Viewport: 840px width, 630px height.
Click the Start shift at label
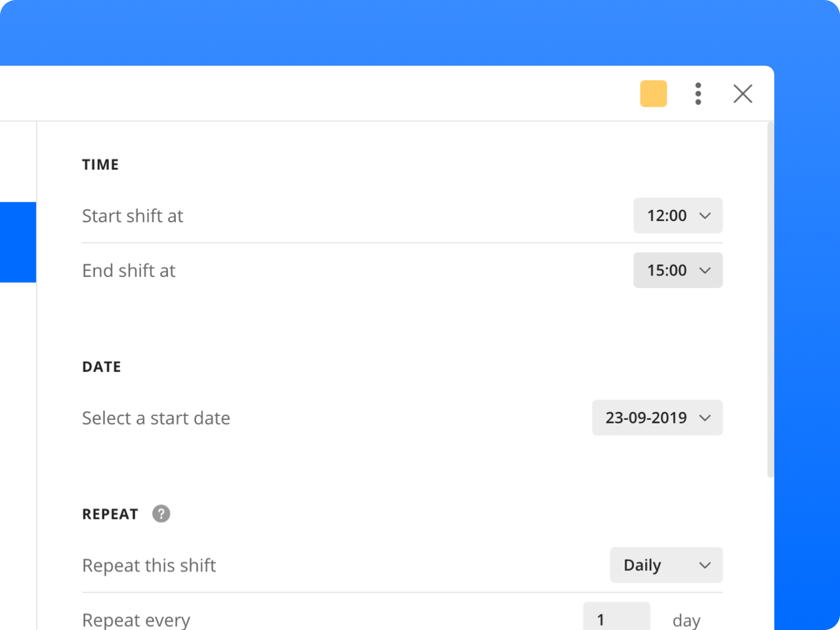pos(133,216)
